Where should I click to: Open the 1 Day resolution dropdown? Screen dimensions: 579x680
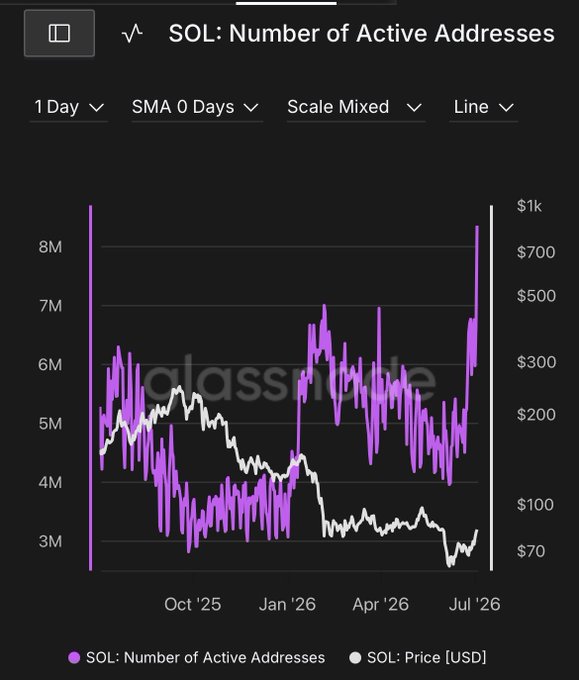pyautogui.click(x=69, y=107)
